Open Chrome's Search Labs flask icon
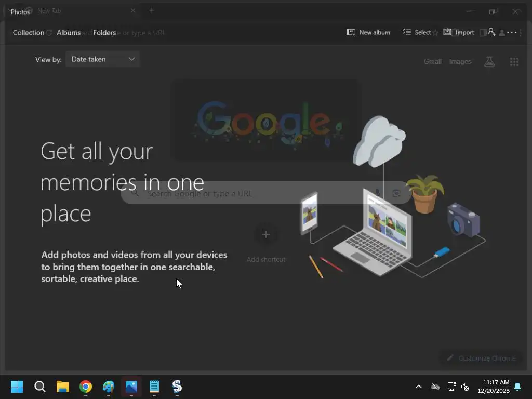This screenshot has height=399, width=532. (489, 61)
